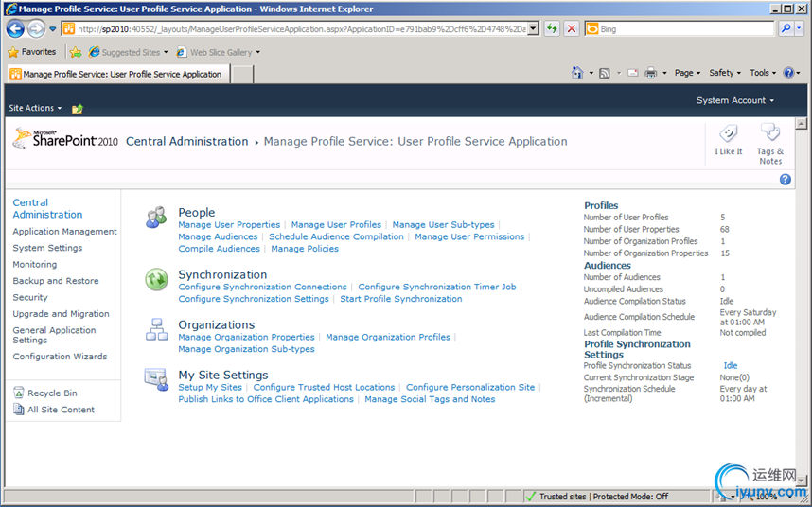Screen dimensions: 812x507
Task: Open a new blank tab
Action: (x=241, y=74)
